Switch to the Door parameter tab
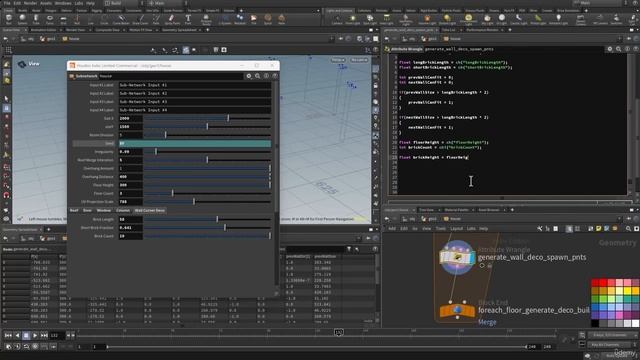Image resolution: width=640 pixels, height=360 pixels. tap(87, 210)
